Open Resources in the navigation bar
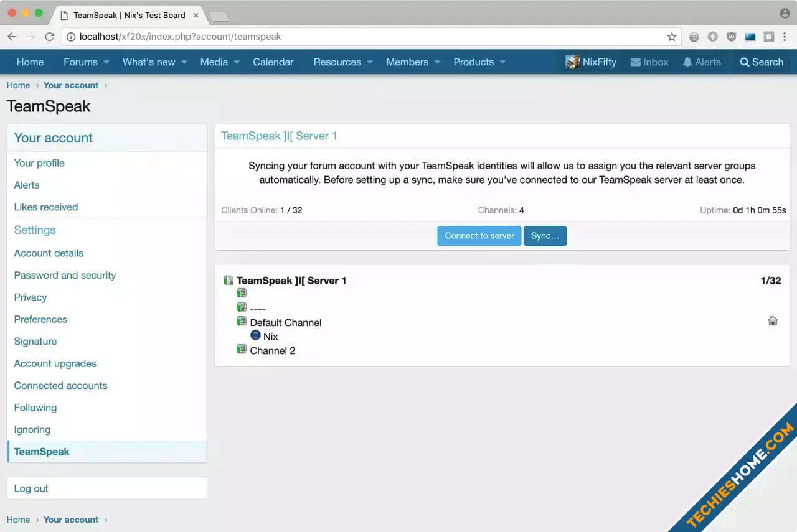The image size is (797, 532). click(337, 62)
